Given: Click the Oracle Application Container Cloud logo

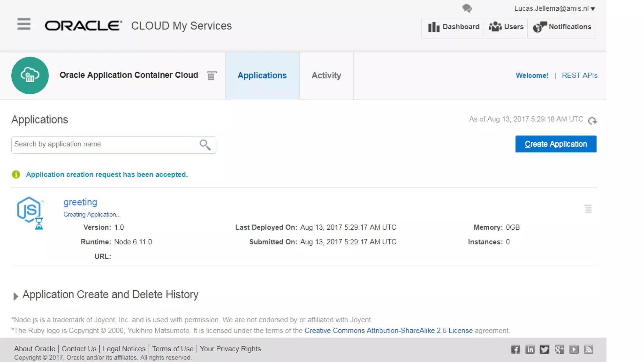Looking at the screenshot, I should [30, 75].
